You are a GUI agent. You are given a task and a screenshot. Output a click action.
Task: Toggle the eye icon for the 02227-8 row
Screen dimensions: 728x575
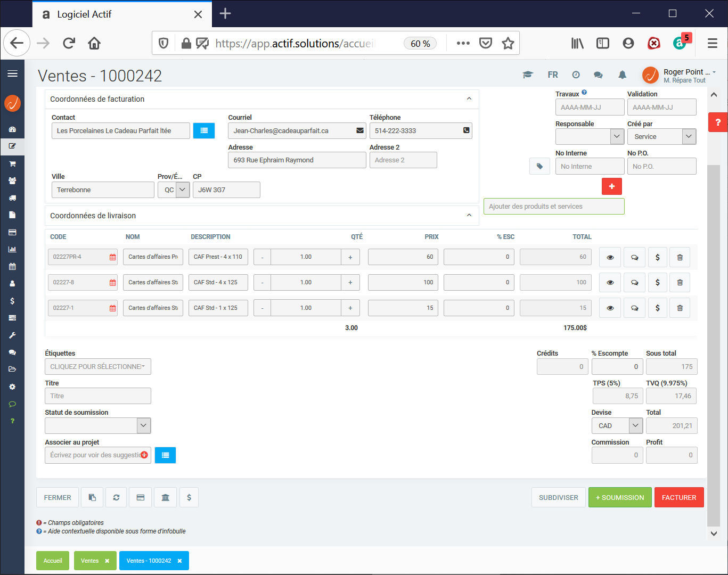[610, 283]
